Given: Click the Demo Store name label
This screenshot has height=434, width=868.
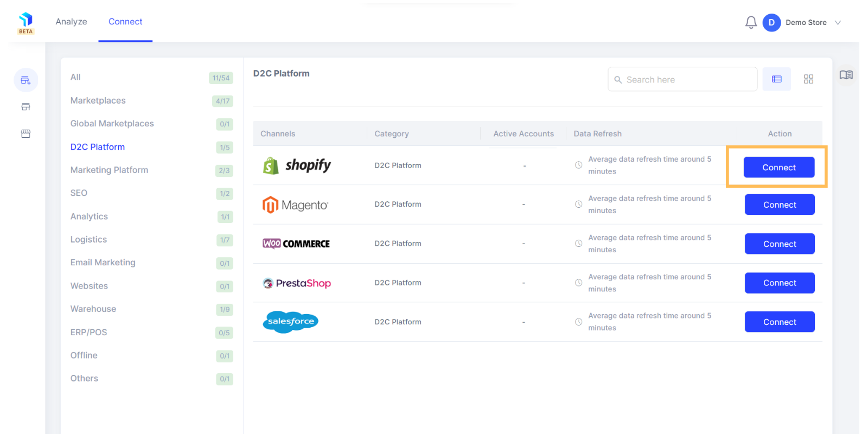Looking at the screenshot, I should 806,22.
